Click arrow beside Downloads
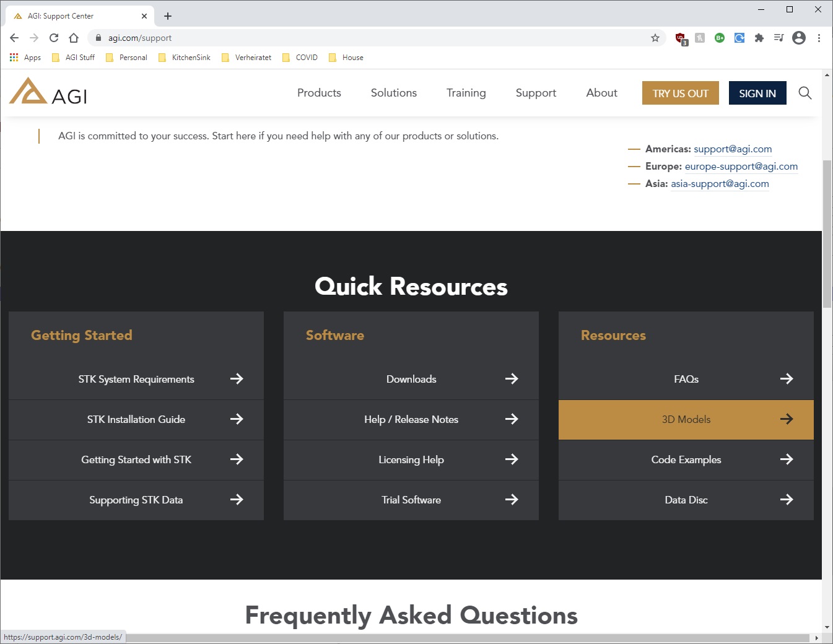Viewport: 833px width, 644px height. click(x=512, y=379)
